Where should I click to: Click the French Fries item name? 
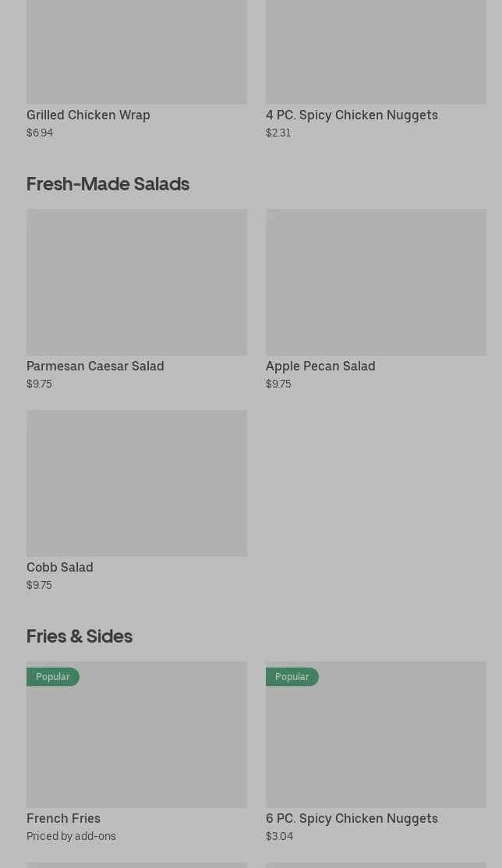[x=63, y=818]
